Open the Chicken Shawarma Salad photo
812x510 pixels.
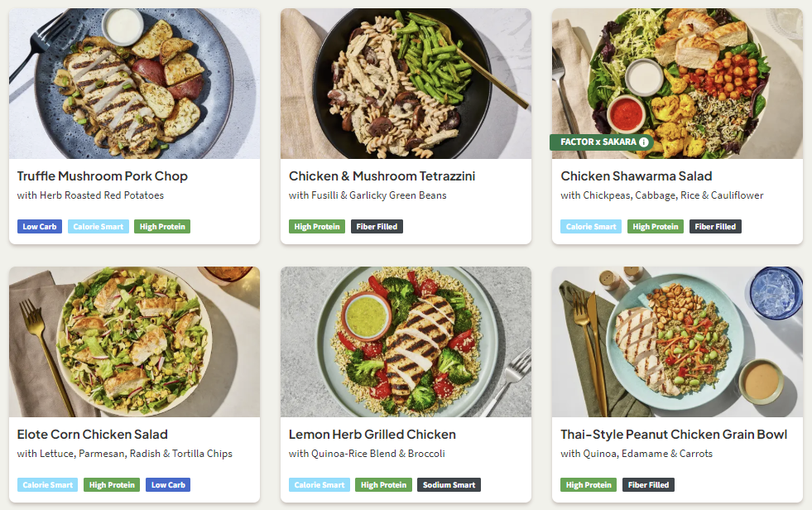(677, 75)
